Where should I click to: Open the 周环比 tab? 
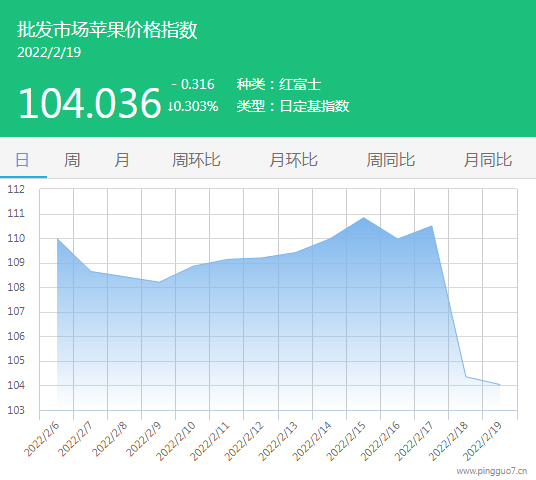click(x=196, y=160)
